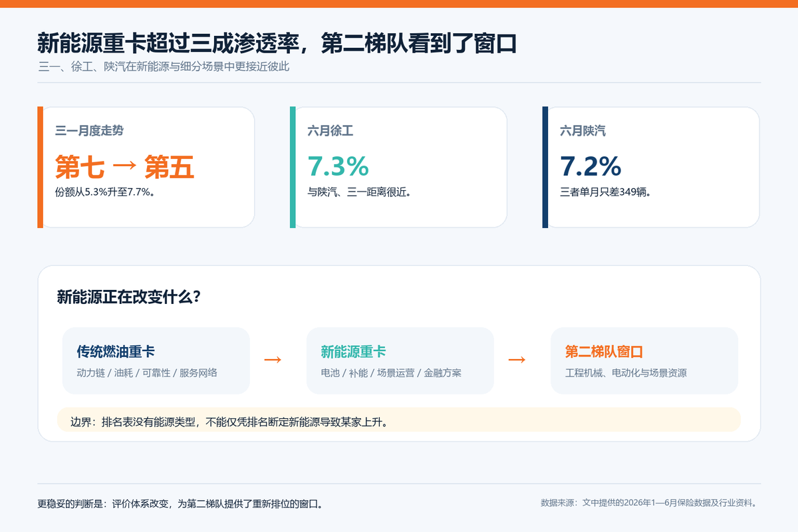Select the box title 第二梯队窗口
Image resolution: width=798 pixels, height=532 pixels.
click(604, 351)
